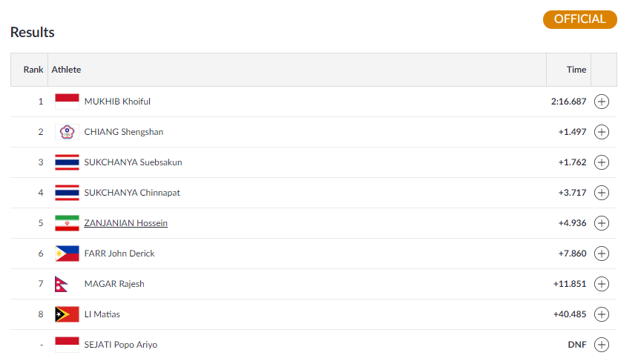Expand SUKCHANYA Chinnapat's result details

(602, 193)
